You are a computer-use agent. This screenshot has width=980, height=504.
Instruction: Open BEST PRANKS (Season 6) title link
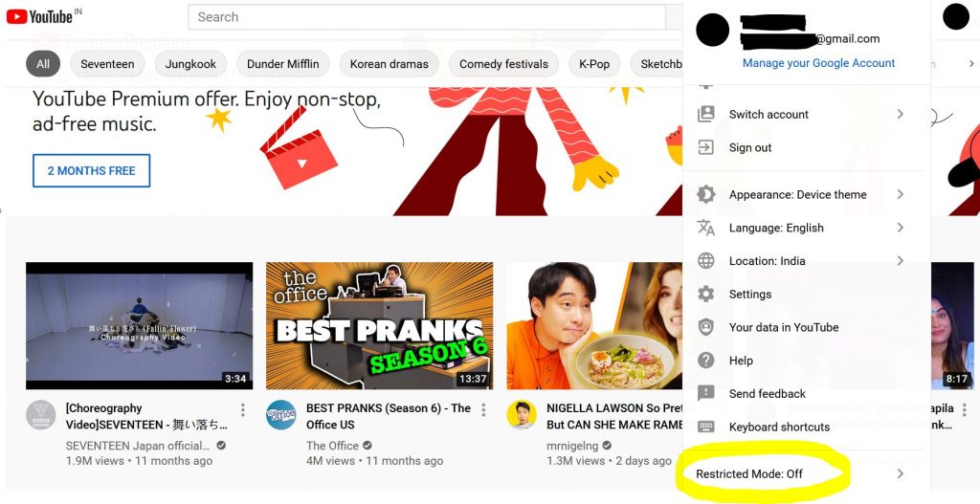coord(389,416)
